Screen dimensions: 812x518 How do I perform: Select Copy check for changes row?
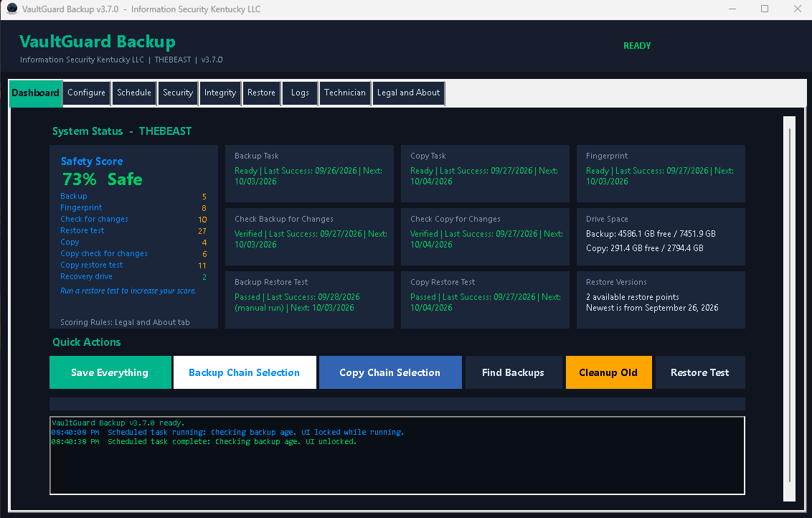pos(133,253)
